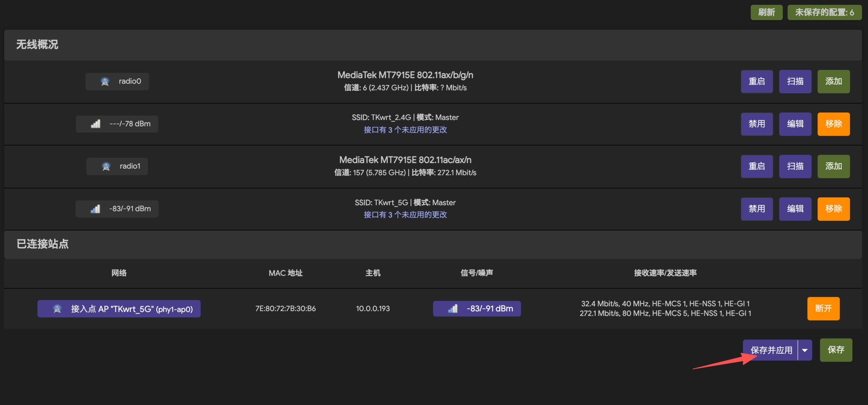Click TKwrt_2.4G signal strength bars icon

click(96, 124)
